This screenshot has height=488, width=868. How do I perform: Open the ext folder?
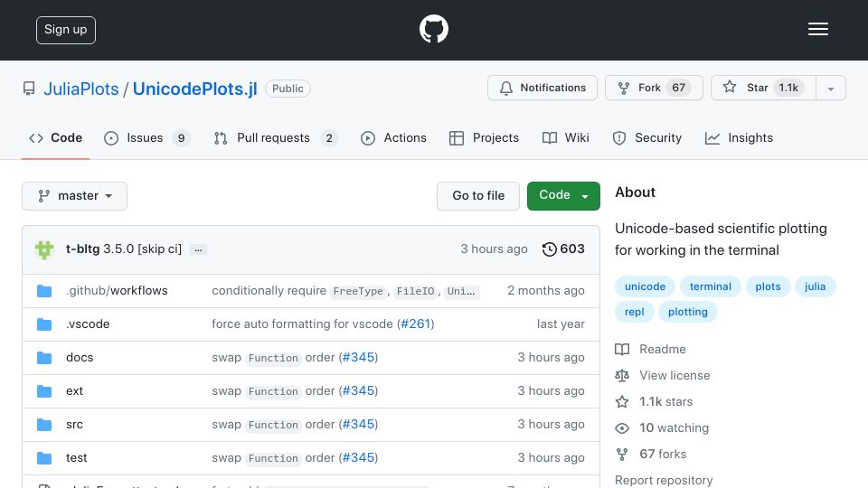pyautogui.click(x=74, y=391)
